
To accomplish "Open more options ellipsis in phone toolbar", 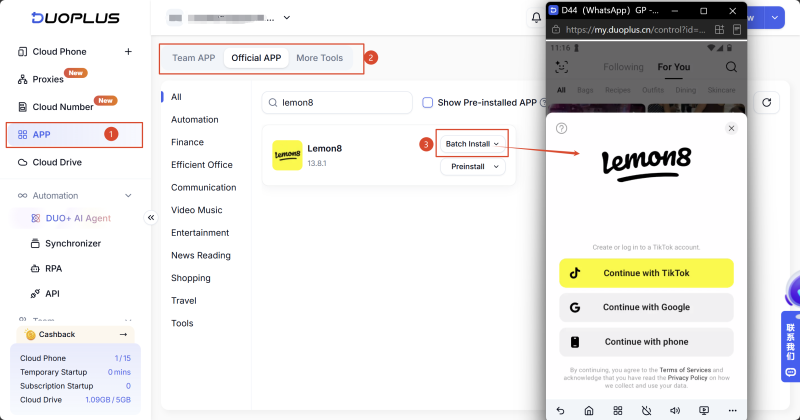I will (x=733, y=411).
